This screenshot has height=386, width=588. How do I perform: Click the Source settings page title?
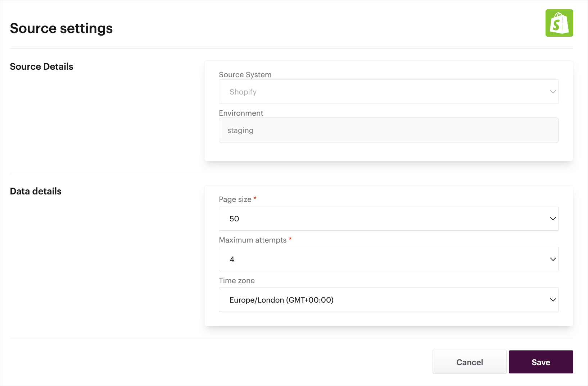[61, 28]
